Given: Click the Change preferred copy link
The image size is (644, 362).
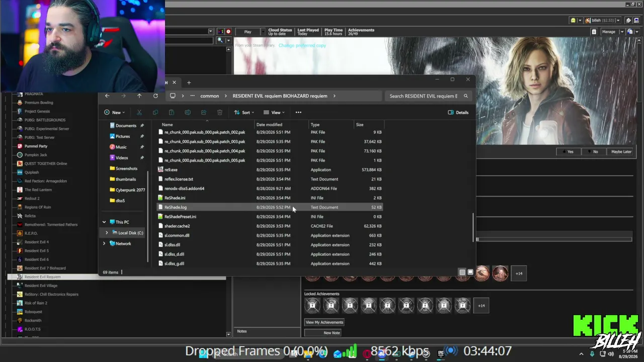Looking at the screenshot, I should pyautogui.click(x=302, y=45).
